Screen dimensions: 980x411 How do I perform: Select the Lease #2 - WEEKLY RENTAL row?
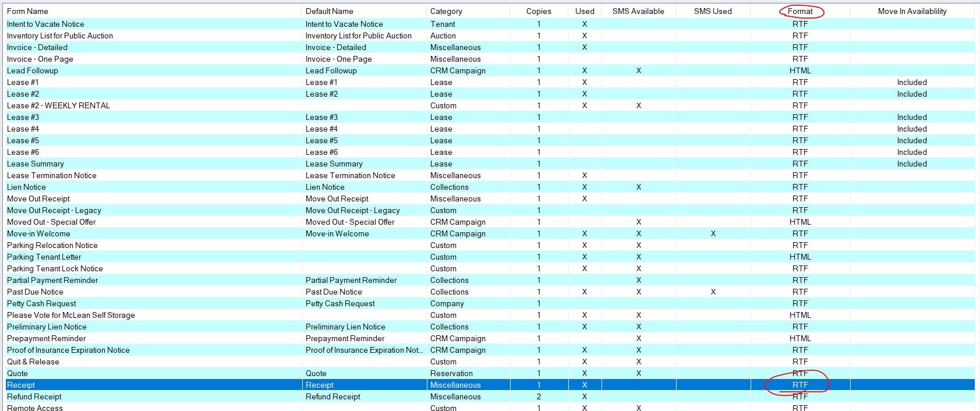(490, 105)
